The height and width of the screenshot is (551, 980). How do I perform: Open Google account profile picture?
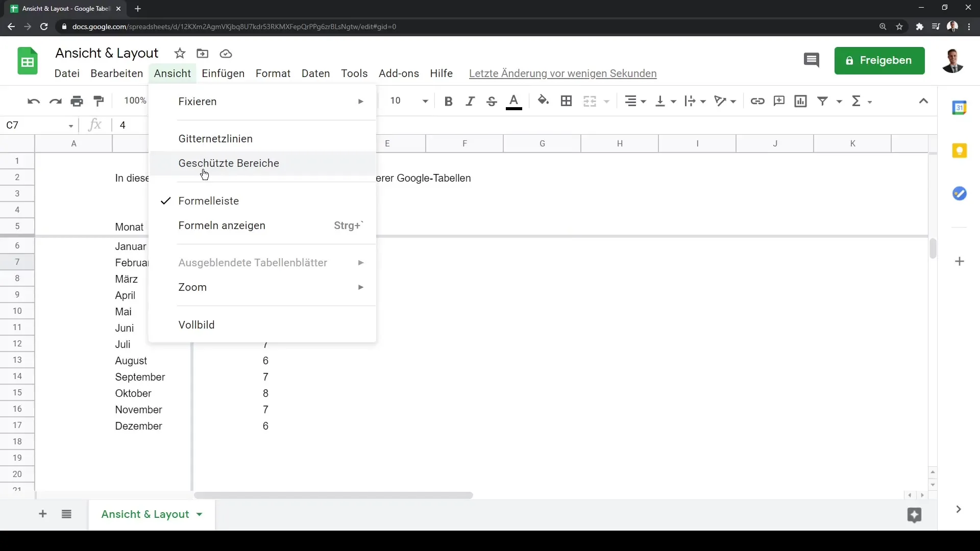tap(952, 61)
